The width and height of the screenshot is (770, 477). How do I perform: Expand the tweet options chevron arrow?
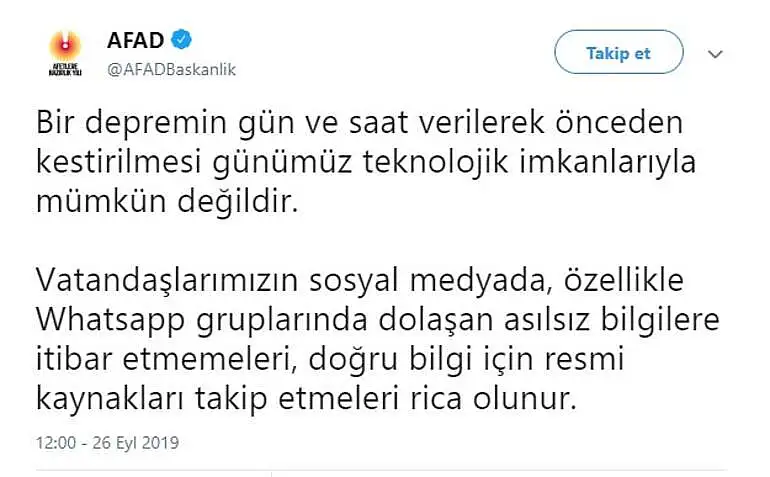pyautogui.click(x=715, y=54)
